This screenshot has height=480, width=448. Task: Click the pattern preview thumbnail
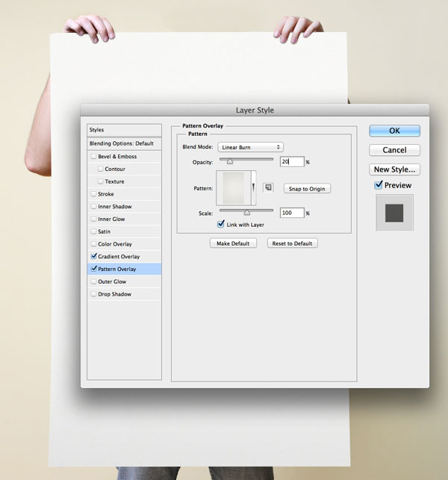(234, 187)
